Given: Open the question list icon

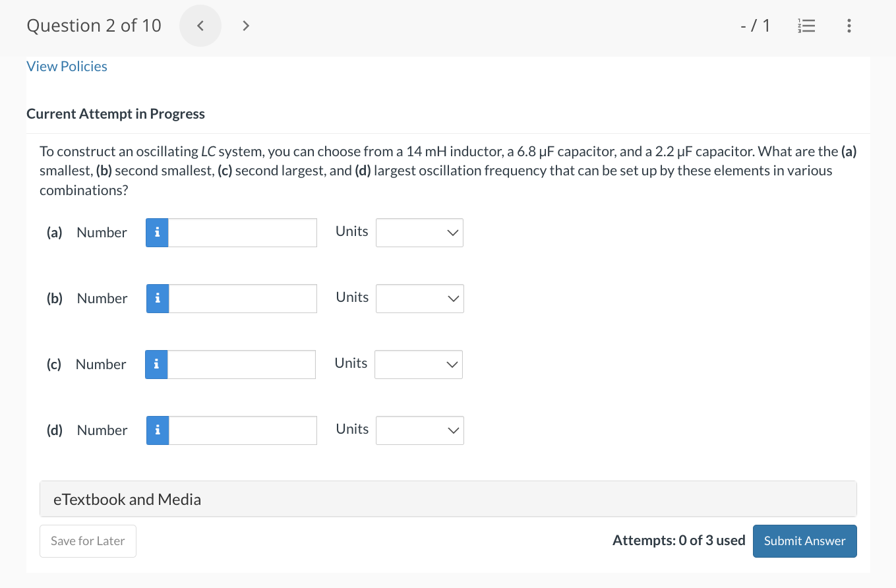Looking at the screenshot, I should pyautogui.click(x=806, y=26).
